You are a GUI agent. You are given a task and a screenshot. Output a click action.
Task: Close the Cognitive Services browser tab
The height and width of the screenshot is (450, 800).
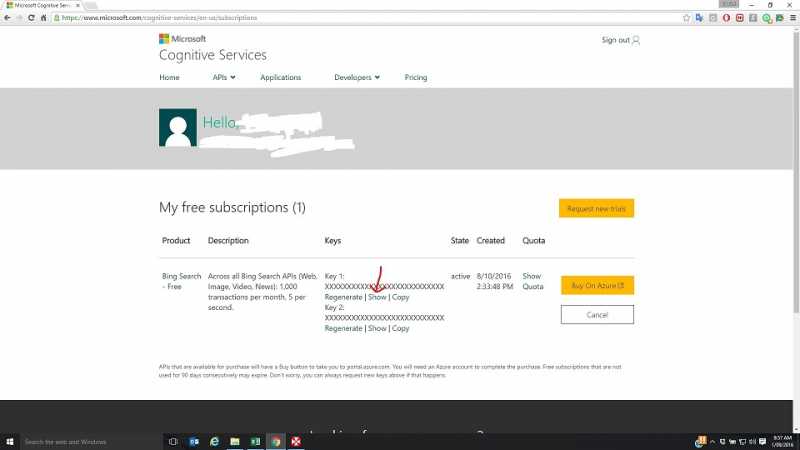click(x=78, y=5)
